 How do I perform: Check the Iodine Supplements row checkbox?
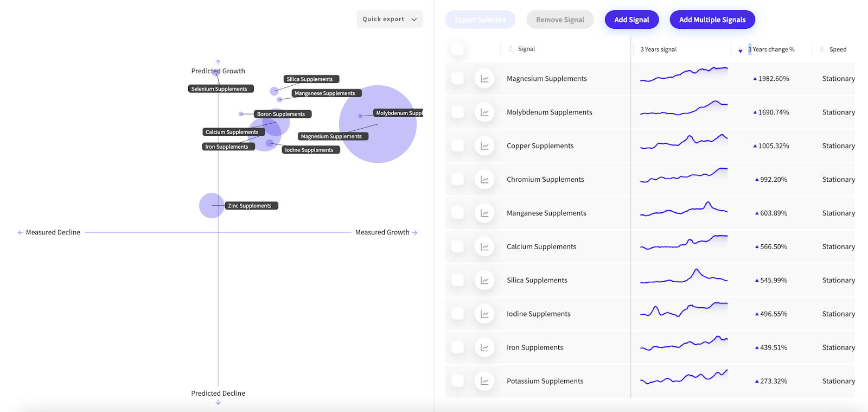click(457, 314)
